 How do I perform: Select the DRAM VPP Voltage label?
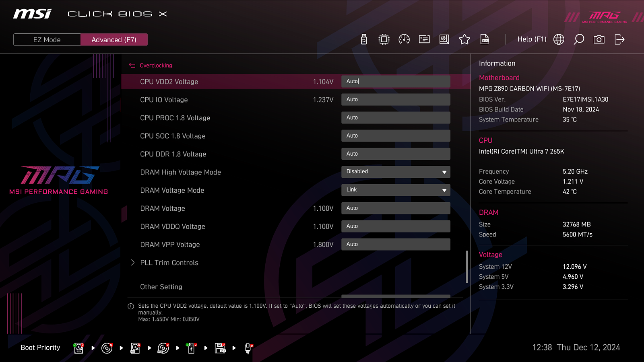click(170, 245)
